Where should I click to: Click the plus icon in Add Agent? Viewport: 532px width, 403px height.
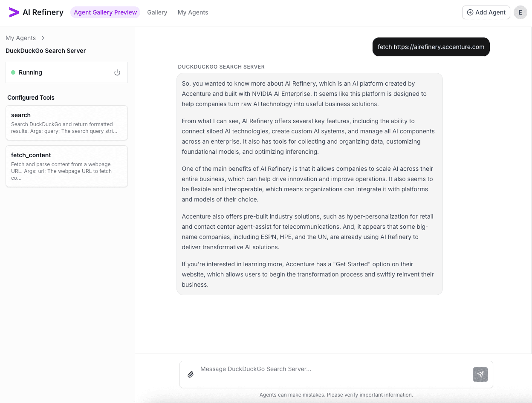pos(470,12)
